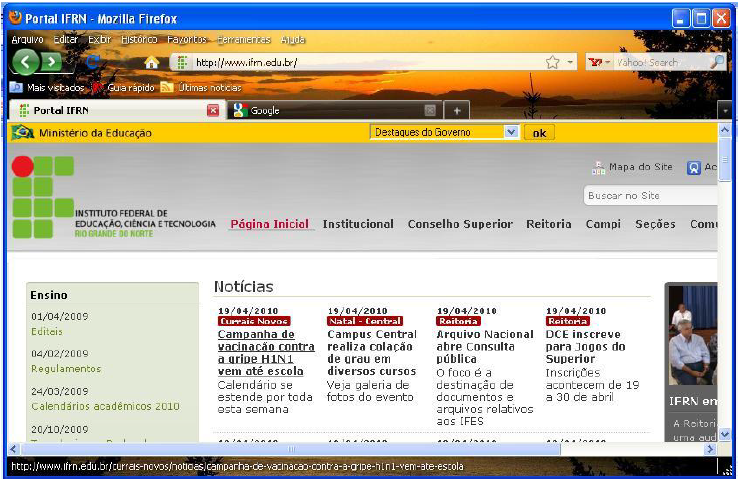This screenshot has height=482, width=740.
Task: Open a new tab with the plus button
Action: click(x=456, y=110)
